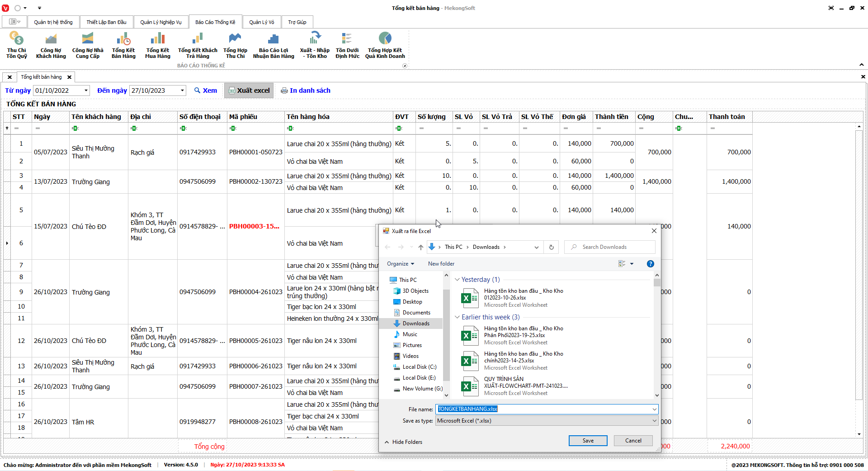Go up one folder level in dialog
This screenshot has width=868, height=471.
point(420,247)
